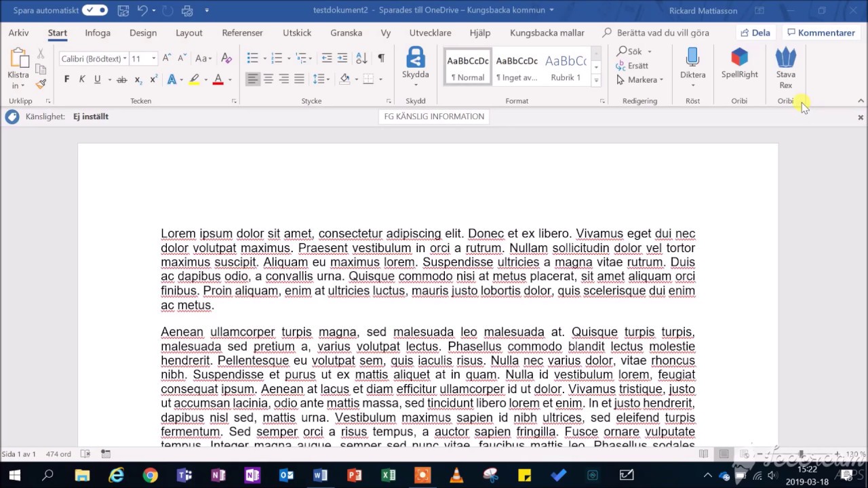The width and height of the screenshot is (868, 488).
Task: Apply superscript formatting x²
Action: point(153,79)
